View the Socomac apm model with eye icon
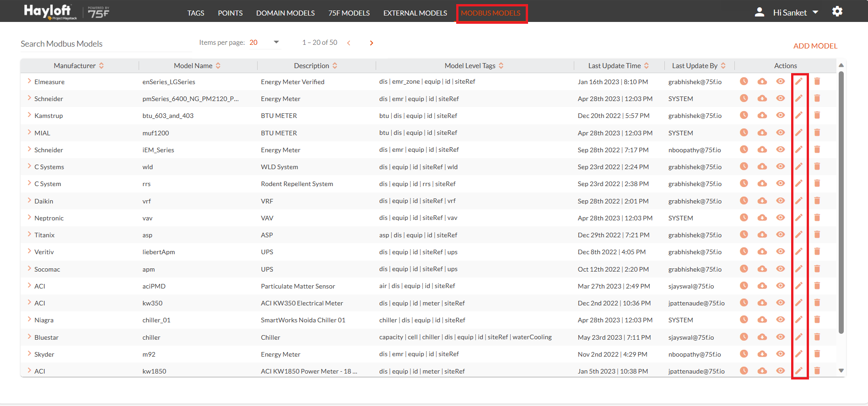 coord(781,269)
